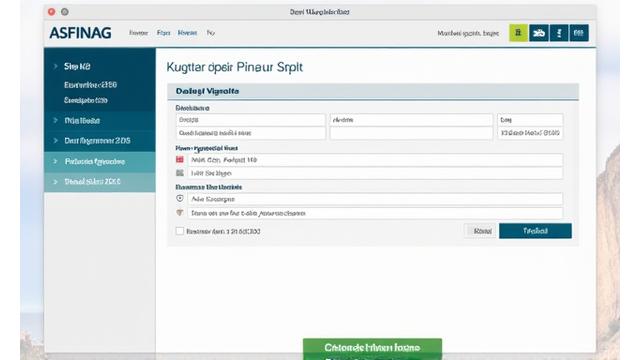Focus the first field in the top form row

coord(251,120)
